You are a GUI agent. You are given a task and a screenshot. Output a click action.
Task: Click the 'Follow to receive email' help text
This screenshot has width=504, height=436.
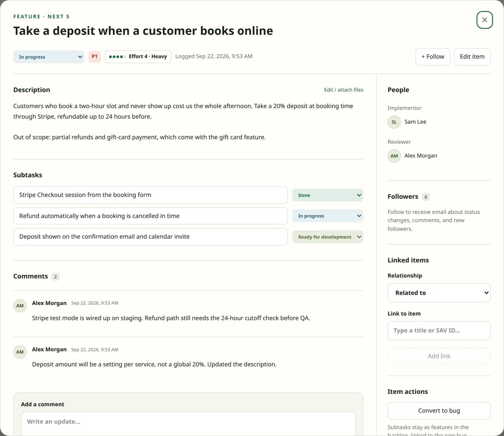pos(434,221)
